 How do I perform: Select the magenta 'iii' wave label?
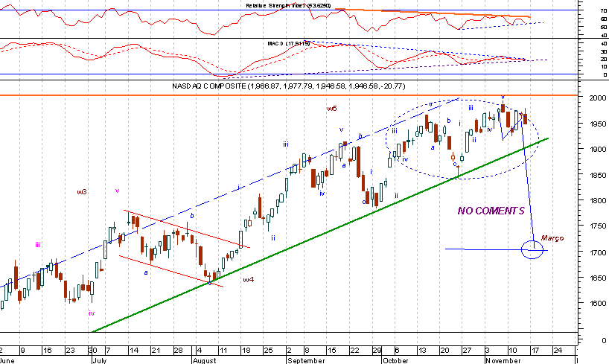click(x=37, y=245)
